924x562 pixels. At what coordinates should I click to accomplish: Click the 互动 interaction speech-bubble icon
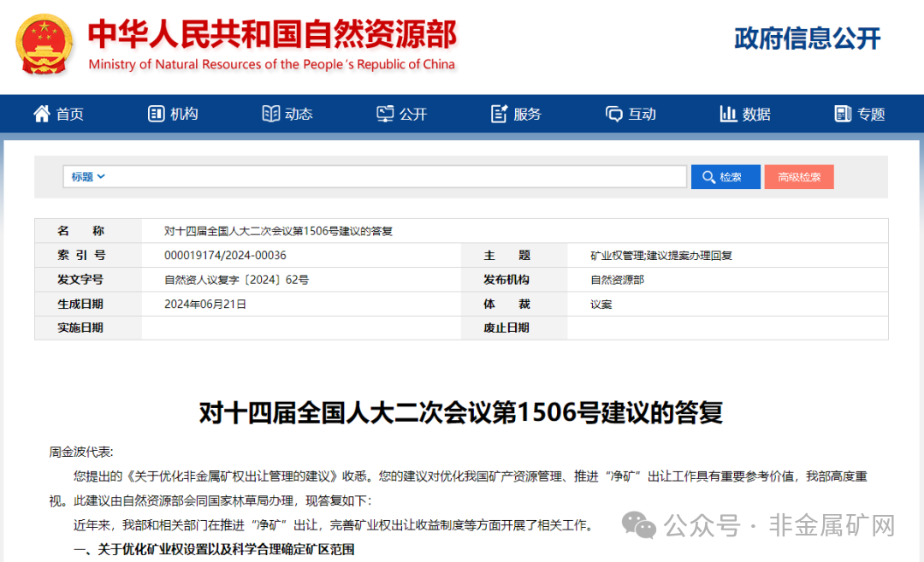[x=613, y=113]
